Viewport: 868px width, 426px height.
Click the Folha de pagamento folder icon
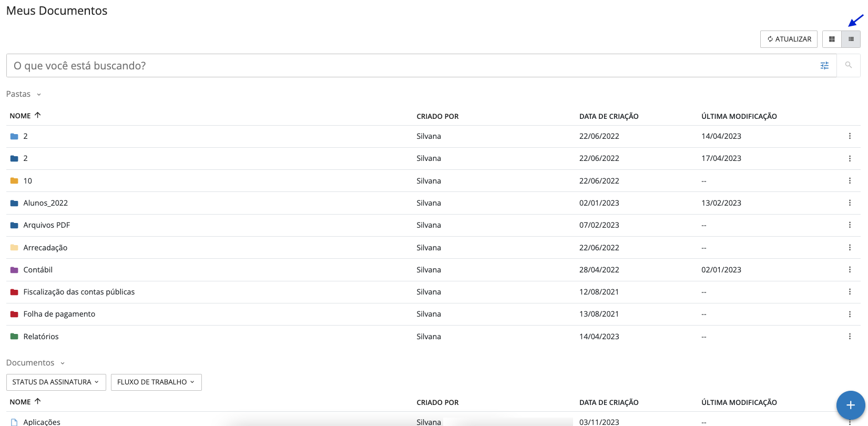(x=14, y=315)
